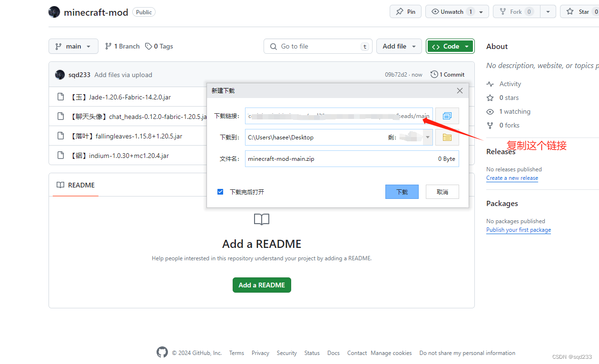Focus the Go to file search box
The width and height of the screenshot is (599, 364).
pyautogui.click(x=318, y=46)
